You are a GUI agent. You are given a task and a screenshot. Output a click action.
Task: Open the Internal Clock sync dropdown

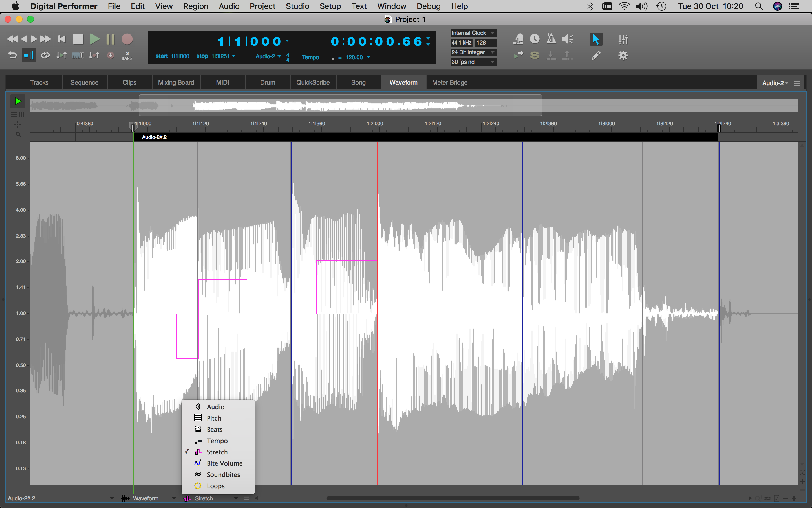[473, 33]
